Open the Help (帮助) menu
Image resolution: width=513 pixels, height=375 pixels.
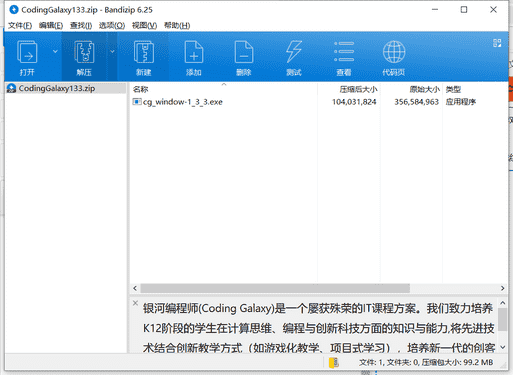(x=177, y=25)
